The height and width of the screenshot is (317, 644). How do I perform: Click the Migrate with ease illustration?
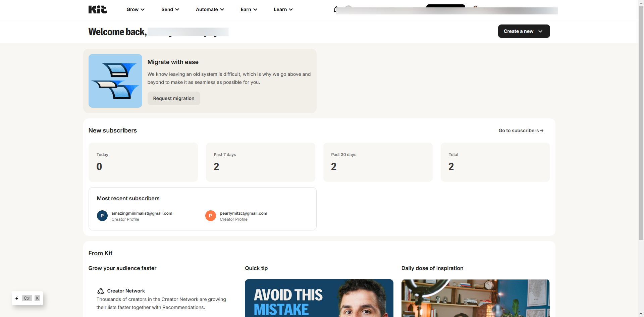point(115,81)
